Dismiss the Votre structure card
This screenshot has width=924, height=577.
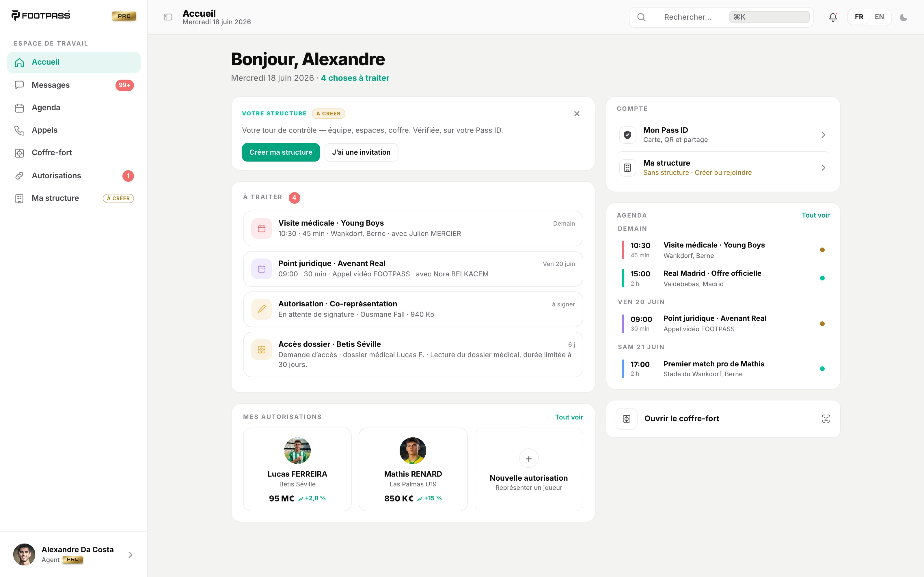pyautogui.click(x=577, y=114)
